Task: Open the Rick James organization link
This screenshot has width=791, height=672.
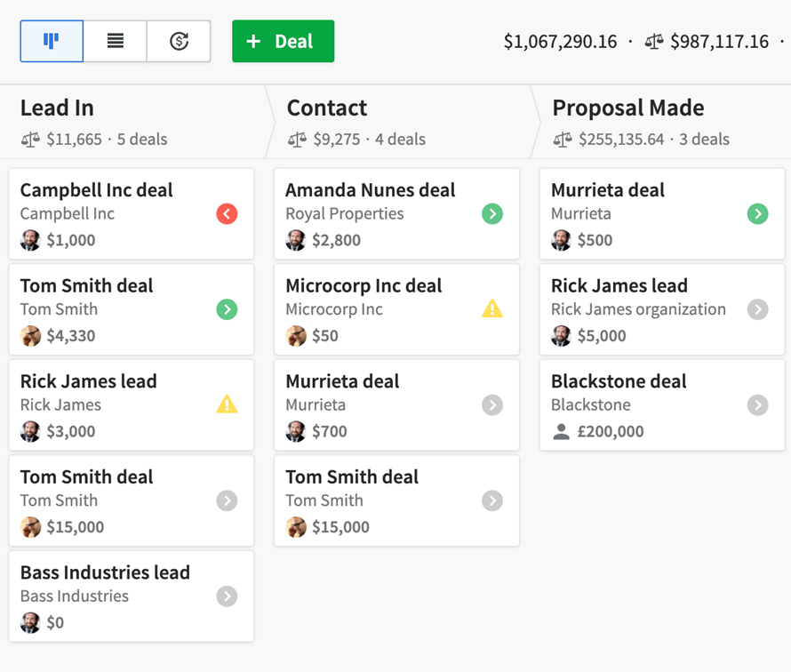Action: point(638,309)
